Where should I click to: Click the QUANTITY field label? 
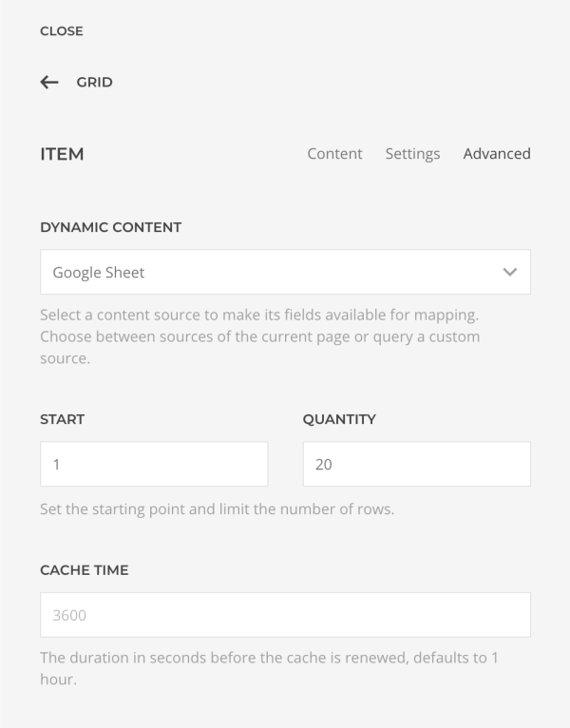coord(339,419)
